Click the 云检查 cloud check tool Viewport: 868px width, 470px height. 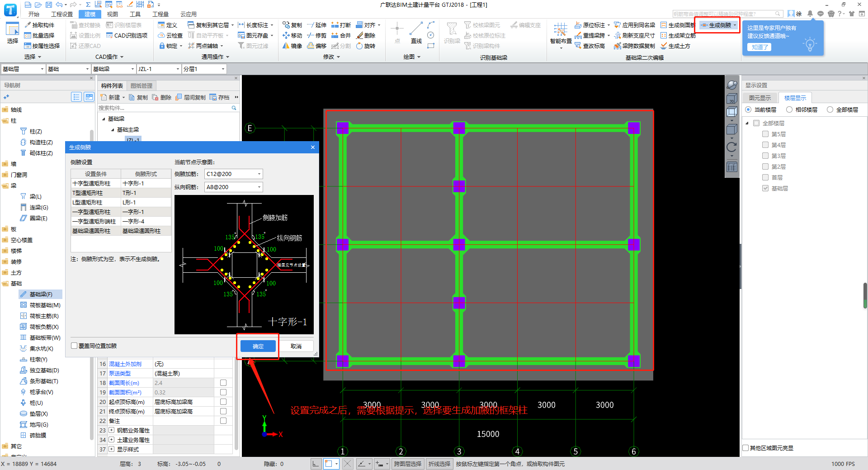pyautogui.click(x=170, y=35)
